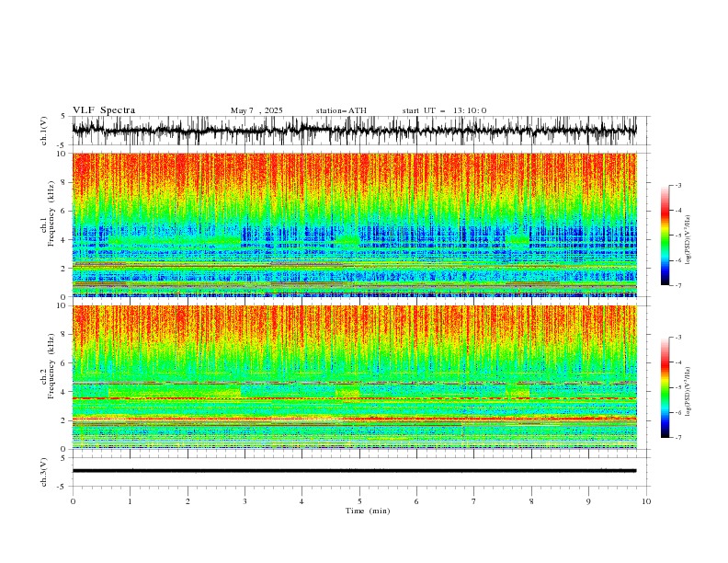Click the log(PSD) label beside the ch.1 color bar

pos(688,240)
